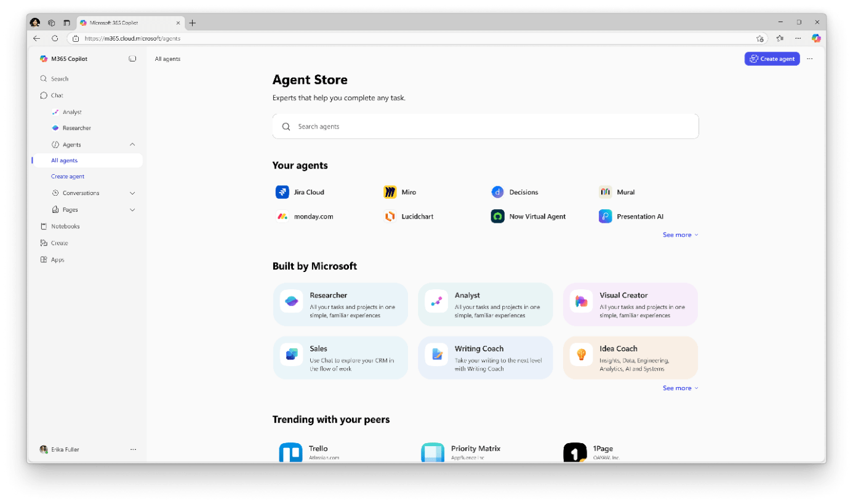Switch to the Microsoft 365 Copilot browser tab
This screenshot has height=504, width=853.
click(128, 22)
